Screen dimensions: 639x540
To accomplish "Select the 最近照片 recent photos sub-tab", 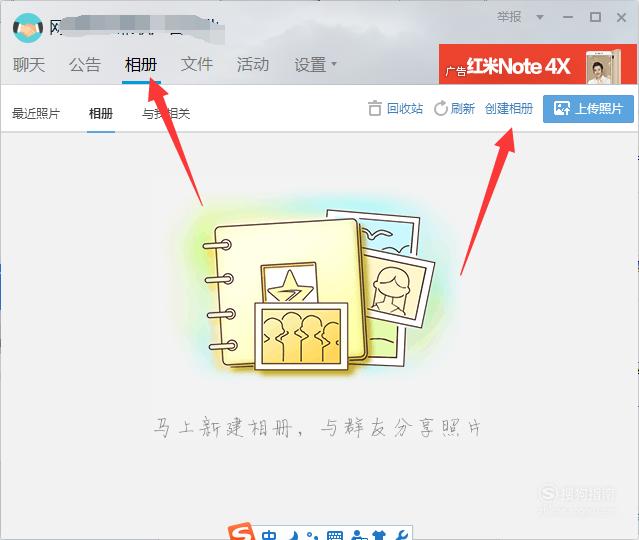I will (x=36, y=113).
